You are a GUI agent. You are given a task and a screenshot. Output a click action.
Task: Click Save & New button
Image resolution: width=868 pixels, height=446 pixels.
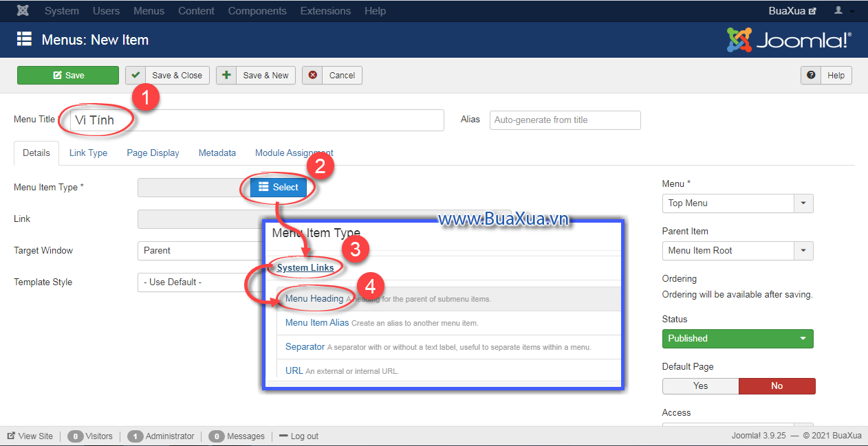coord(256,76)
